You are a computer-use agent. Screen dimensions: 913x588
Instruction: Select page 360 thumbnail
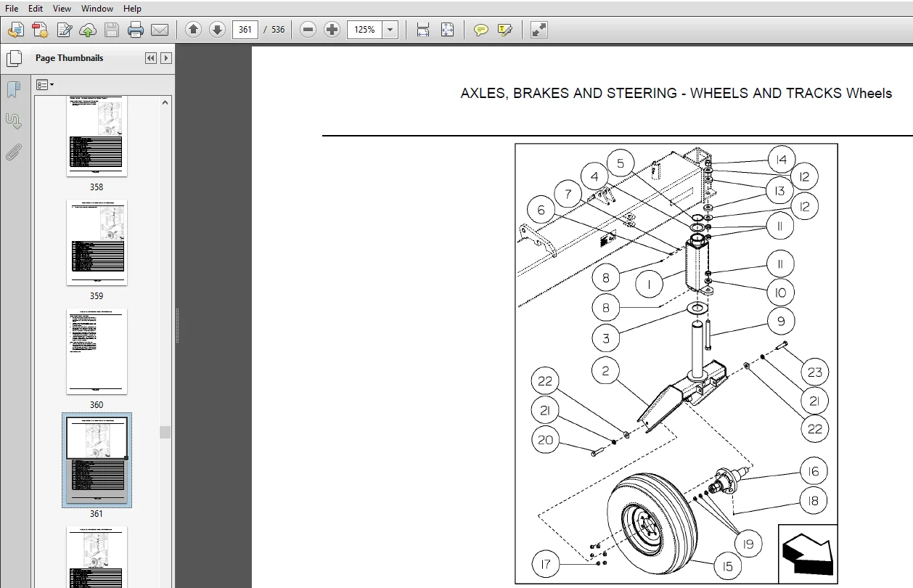point(97,351)
